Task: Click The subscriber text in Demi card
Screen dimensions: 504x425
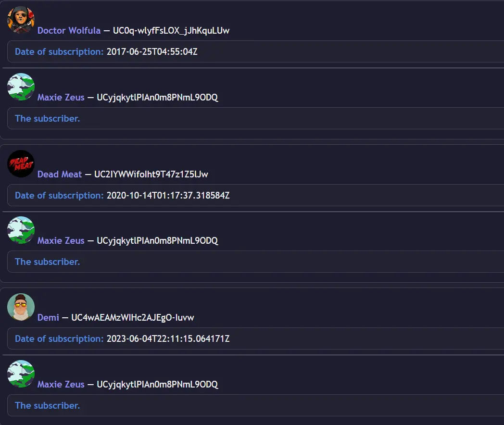Action: click(x=47, y=405)
